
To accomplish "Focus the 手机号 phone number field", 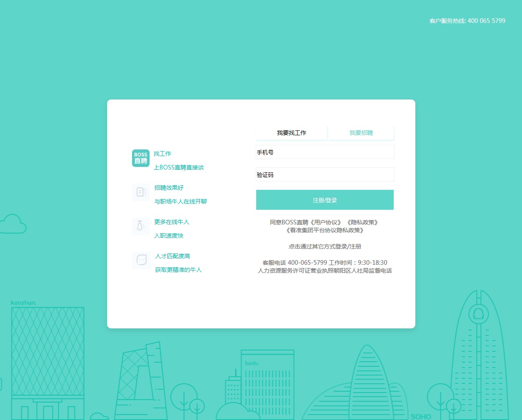I will click(325, 152).
